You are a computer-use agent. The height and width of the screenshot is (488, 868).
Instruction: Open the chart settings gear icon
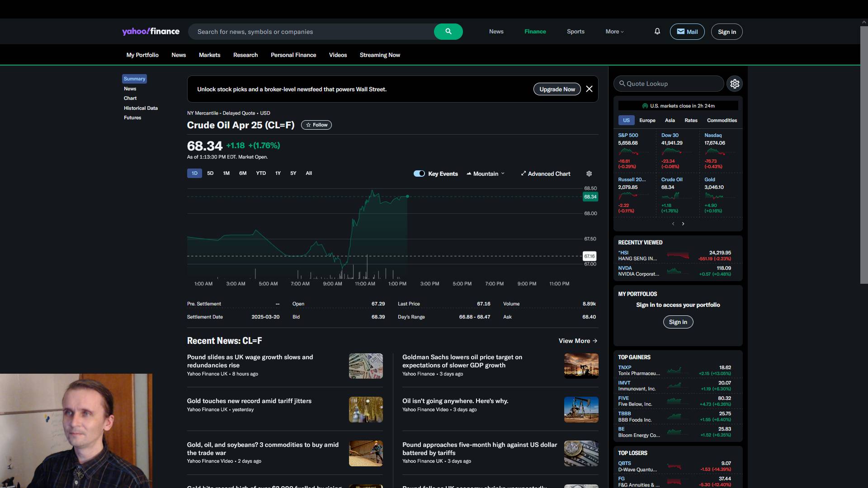click(x=589, y=174)
